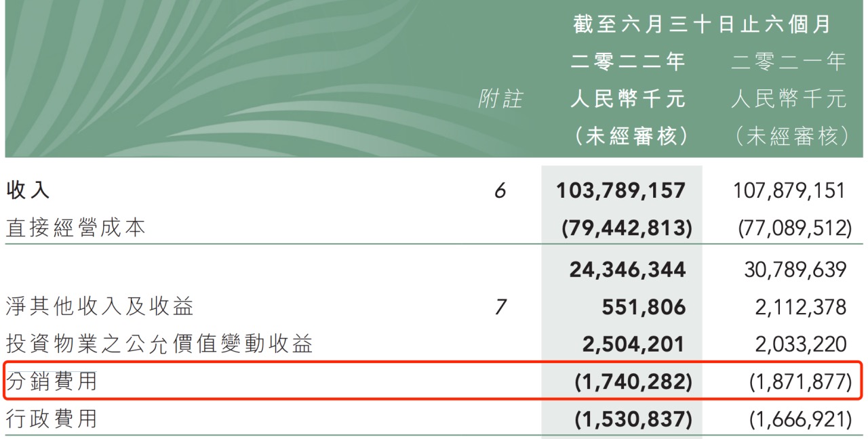This screenshot has width=868, height=439.
Task: Select 2021 revenue value 107,879,151
Action: 789,190
